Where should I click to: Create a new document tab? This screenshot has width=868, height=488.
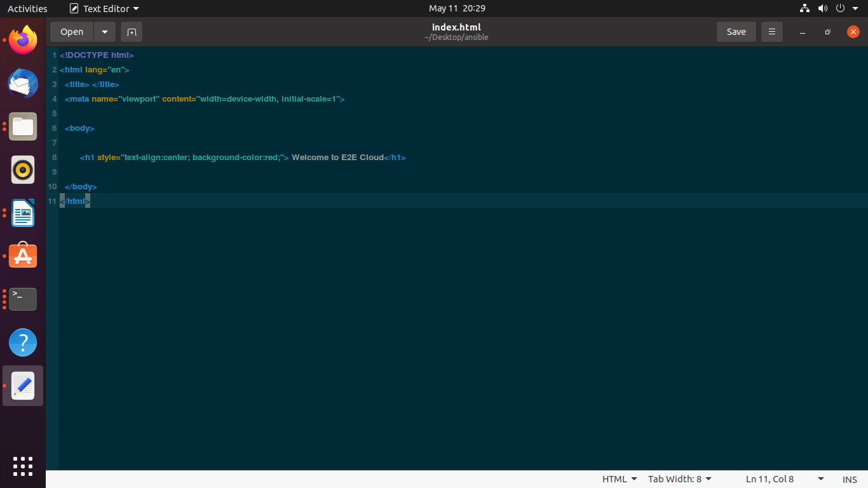(x=132, y=32)
